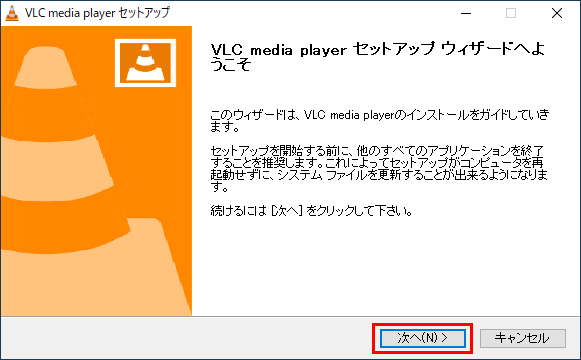Click the VLC cone icon in title bar
This screenshot has width=581, height=360.
[12, 13]
